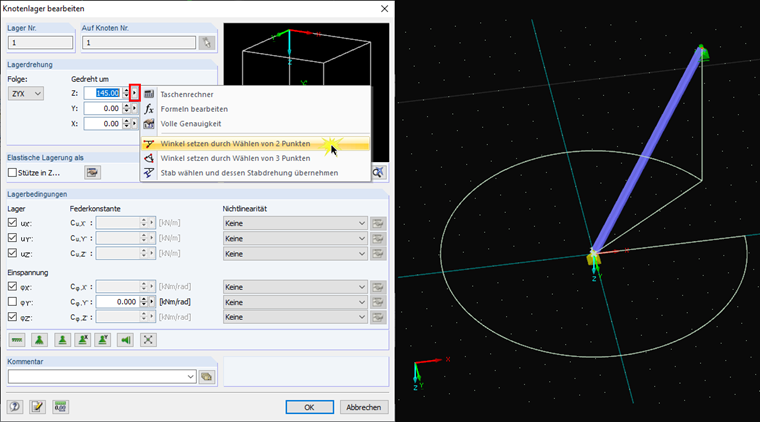
Task: Open the arrow menu next to Y rotation
Action: (135, 109)
